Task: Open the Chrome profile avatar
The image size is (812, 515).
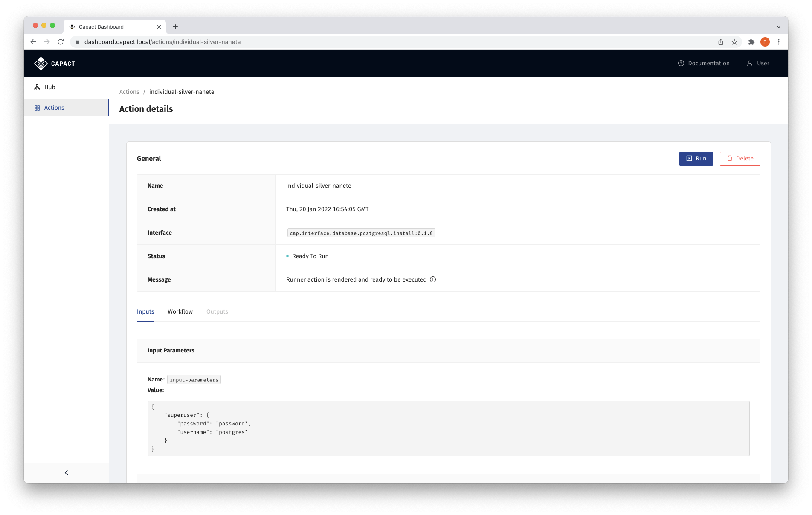Action: point(765,42)
